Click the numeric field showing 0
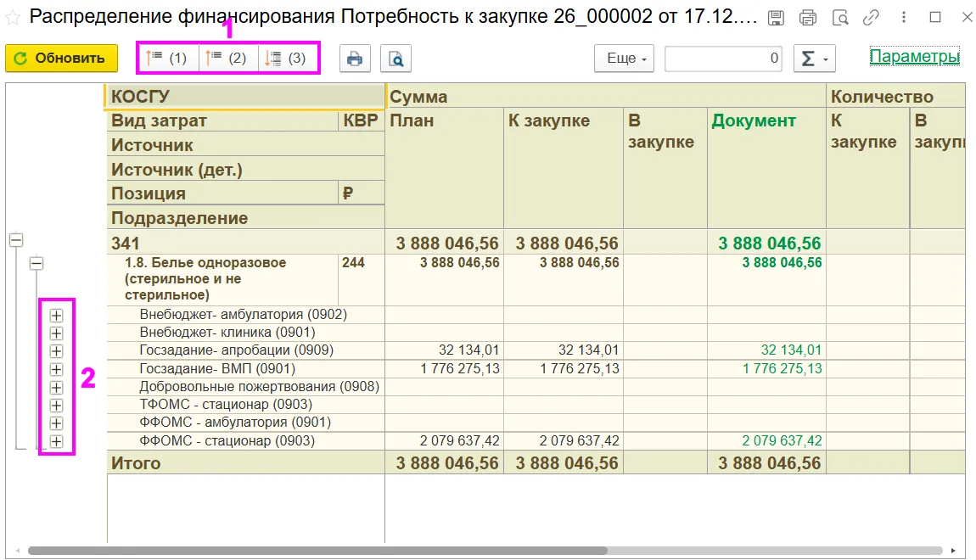Screen dimensions: 976x560 (x=723, y=59)
